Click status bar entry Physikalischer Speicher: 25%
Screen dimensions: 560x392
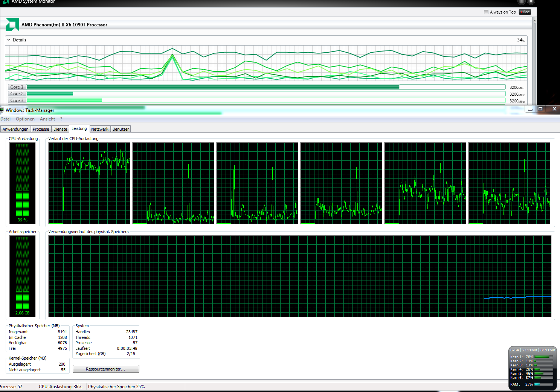[x=116, y=387]
